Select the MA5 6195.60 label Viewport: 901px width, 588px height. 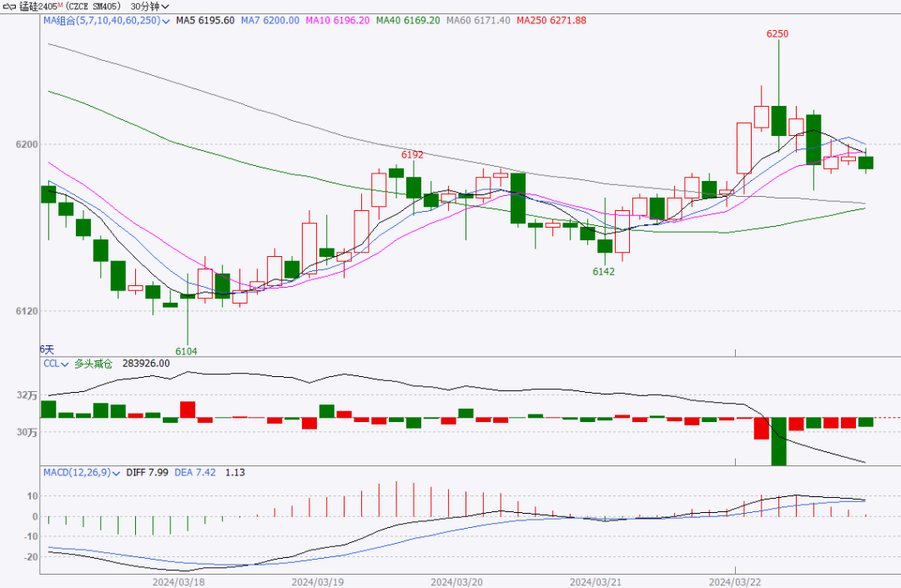coord(205,21)
